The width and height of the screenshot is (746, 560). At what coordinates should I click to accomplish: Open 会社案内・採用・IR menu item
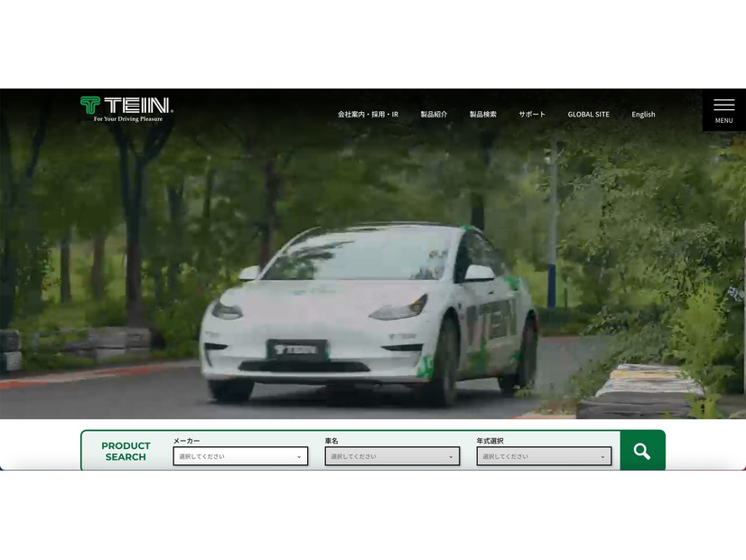tap(368, 115)
